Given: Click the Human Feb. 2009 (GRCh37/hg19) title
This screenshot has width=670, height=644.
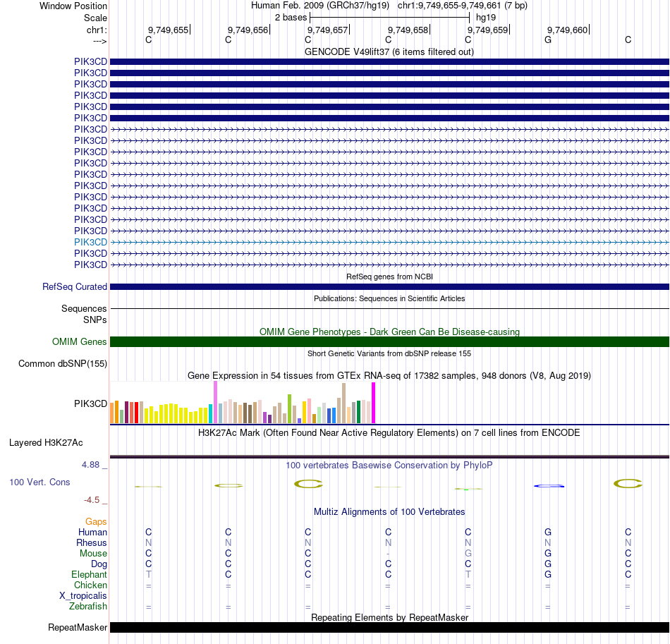Looking at the screenshot, I should (320, 6).
